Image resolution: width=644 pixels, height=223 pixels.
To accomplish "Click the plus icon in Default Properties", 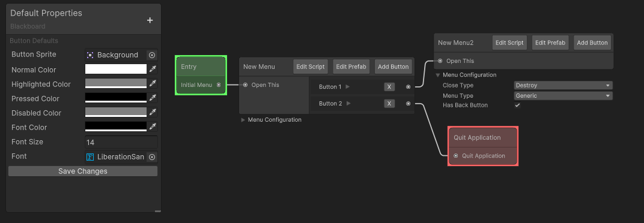I will (x=150, y=20).
